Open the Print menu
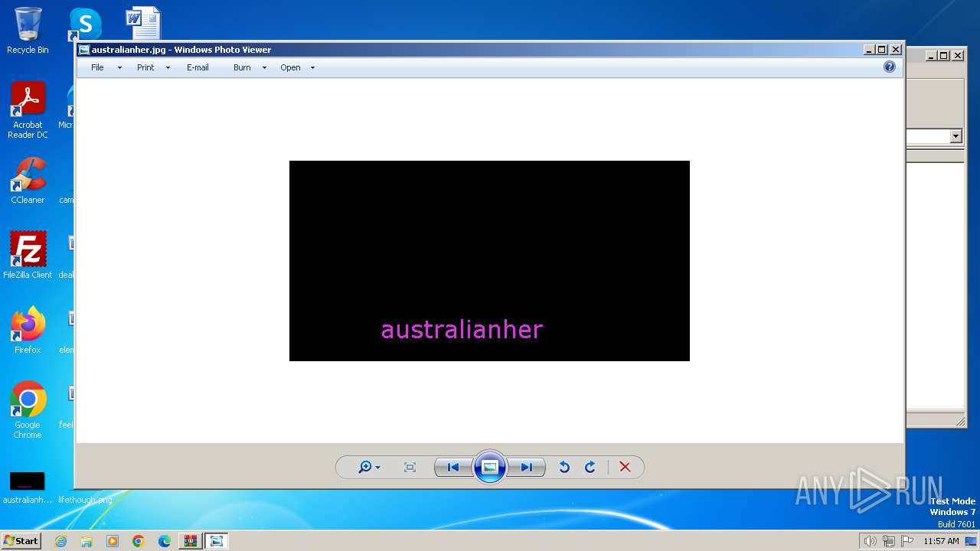 [x=145, y=67]
